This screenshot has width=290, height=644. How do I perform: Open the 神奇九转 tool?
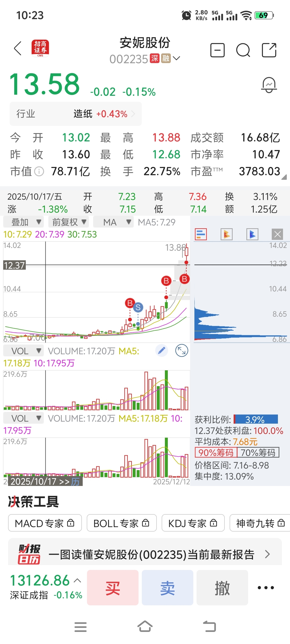260,523
